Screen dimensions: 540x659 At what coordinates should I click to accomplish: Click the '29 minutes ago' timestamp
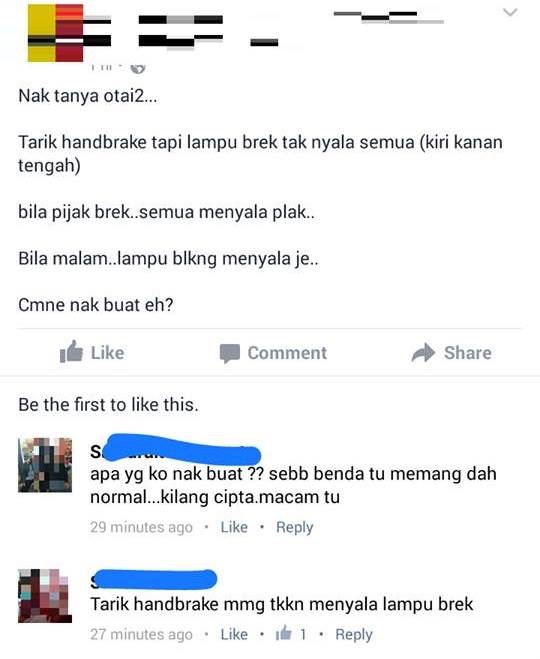pyautogui.click(x=141, y=527)
